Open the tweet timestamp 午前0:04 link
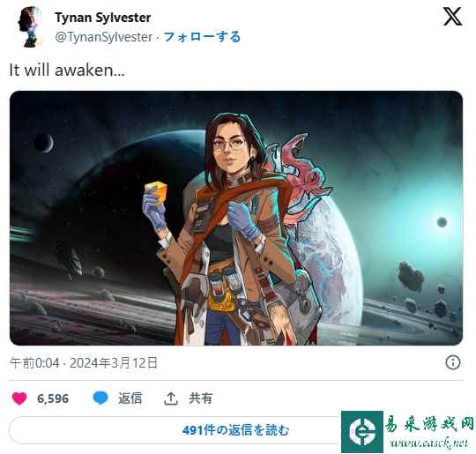The height and width of the screenshot is (454, 476). 34,363
